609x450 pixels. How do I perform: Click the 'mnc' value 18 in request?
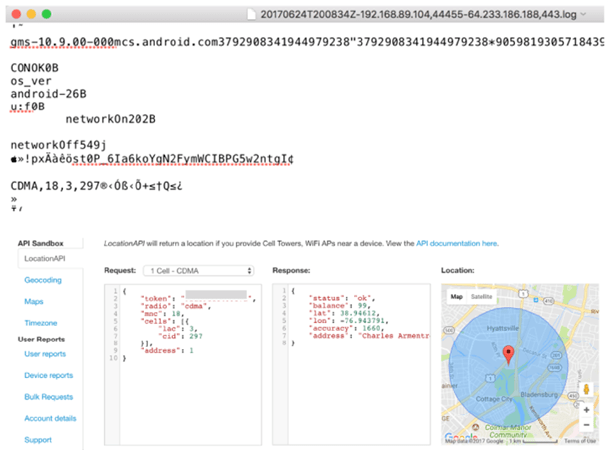pyautogui.click(x=176, y=314)
